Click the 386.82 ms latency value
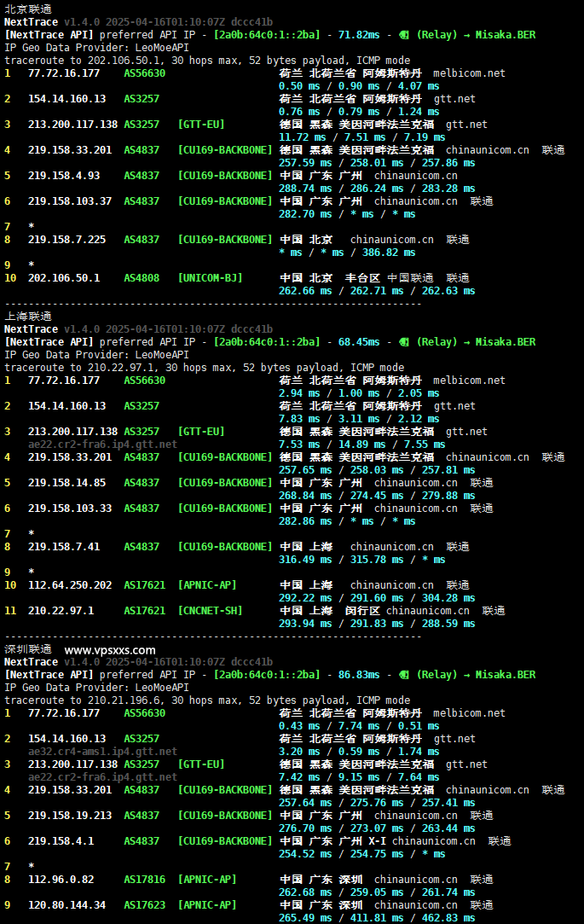 (389, 253)
